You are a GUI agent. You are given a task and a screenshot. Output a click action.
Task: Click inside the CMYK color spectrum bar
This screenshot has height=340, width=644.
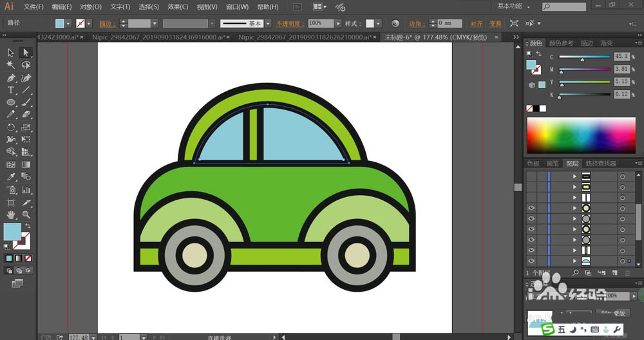pyautogui.click(x=581, y=135)
